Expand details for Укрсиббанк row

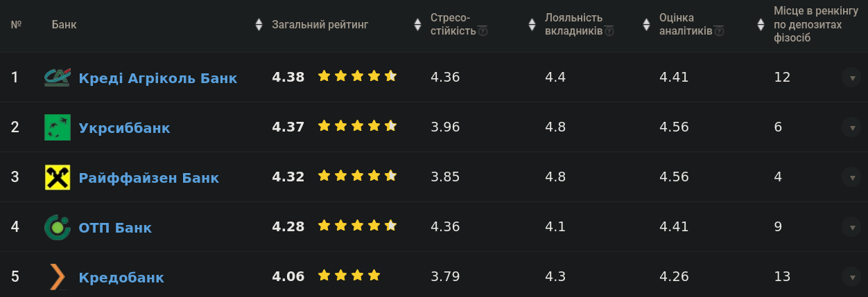(x=851, y=127)
